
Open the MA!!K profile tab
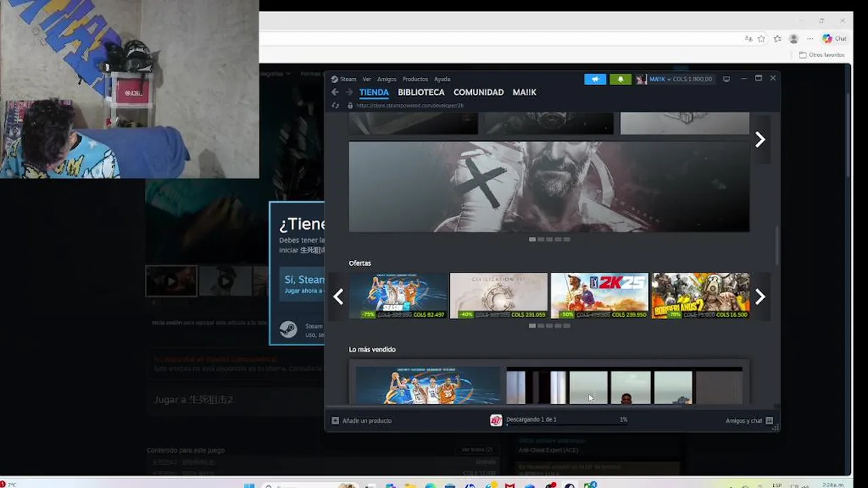(x=524, y=92)
